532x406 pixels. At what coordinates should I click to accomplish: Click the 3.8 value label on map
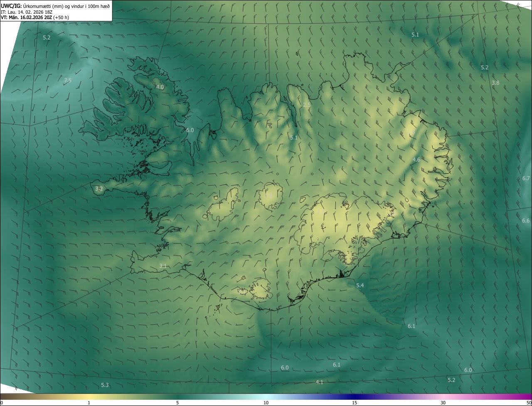(x=495, y=83)
